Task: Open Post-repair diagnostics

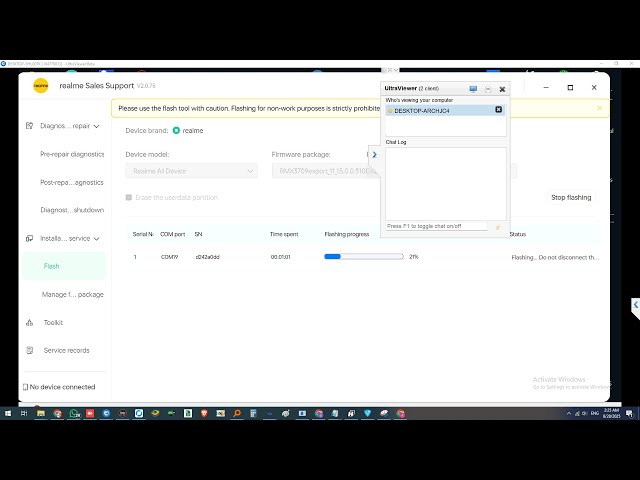Action: [72, 182]
